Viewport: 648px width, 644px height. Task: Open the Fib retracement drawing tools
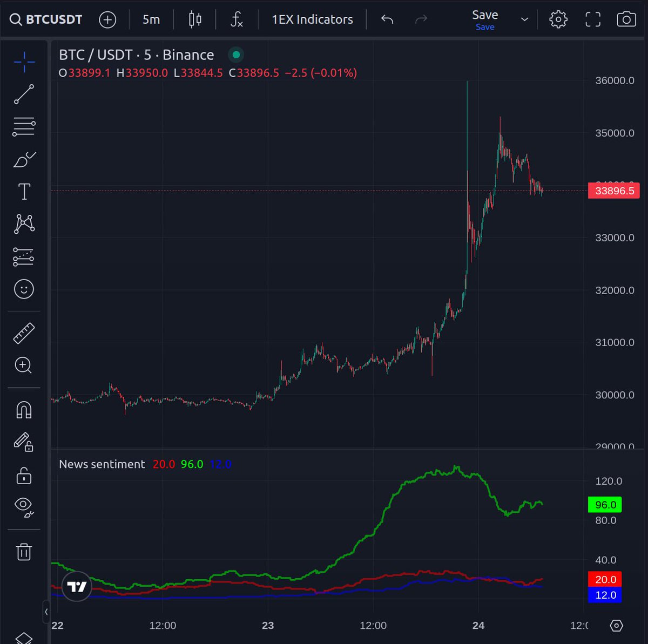24,126
